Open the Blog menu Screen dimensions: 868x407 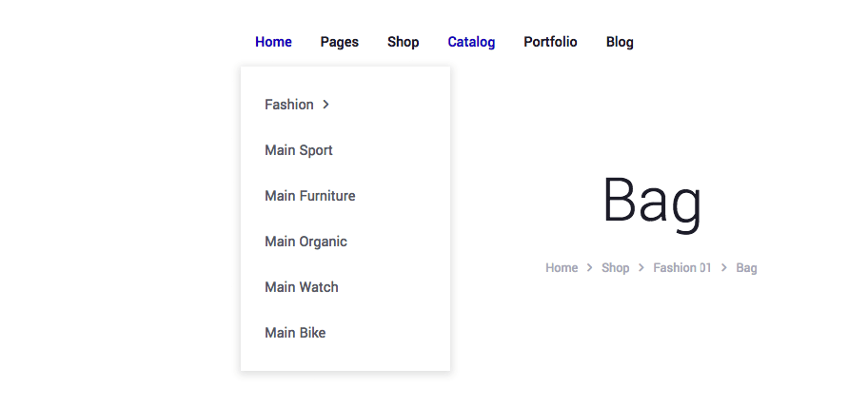(x=620, y=42)
